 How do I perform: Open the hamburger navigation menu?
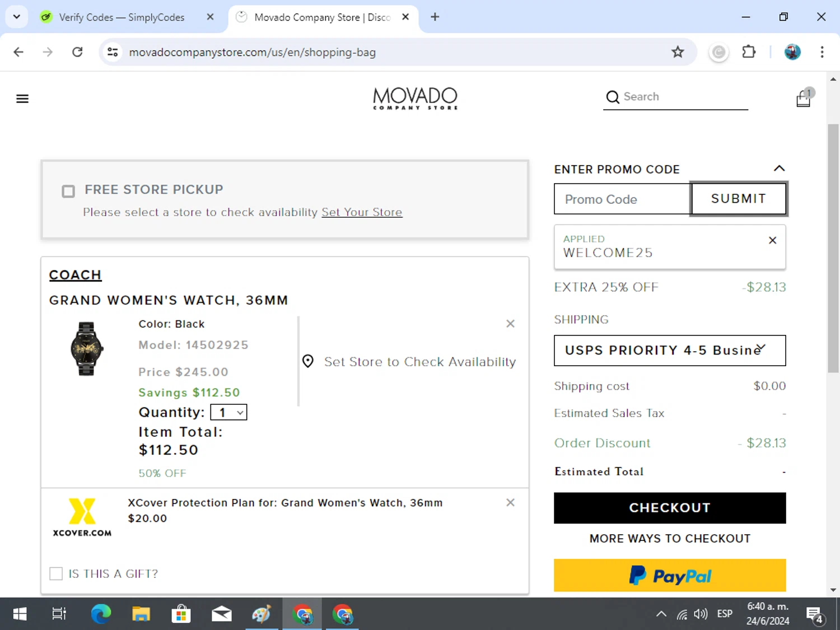coord(22,99)
